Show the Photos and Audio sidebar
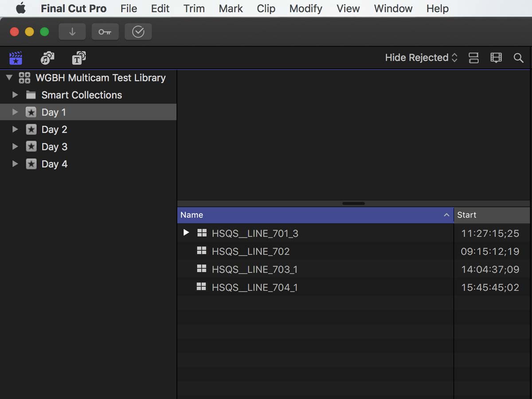Viewport: 532px width, 399px height. [47, 58]
